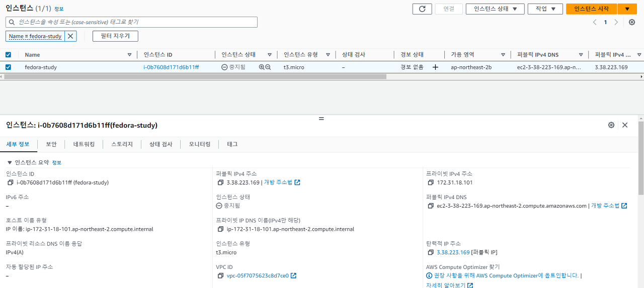Switch to the 세부 정보 tab
644x288 pixels.
18,144
